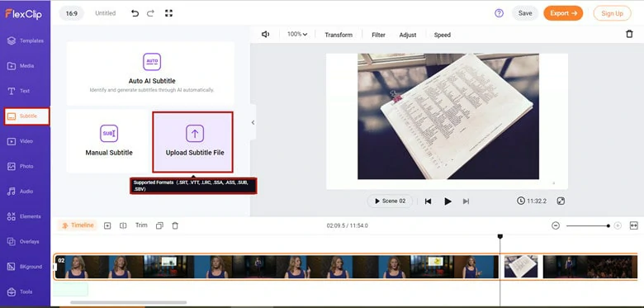Image resolution: width=644 pixels, height=308 pixels.
Task: Skip to the next scene
Action: click(x=466, y=201)
